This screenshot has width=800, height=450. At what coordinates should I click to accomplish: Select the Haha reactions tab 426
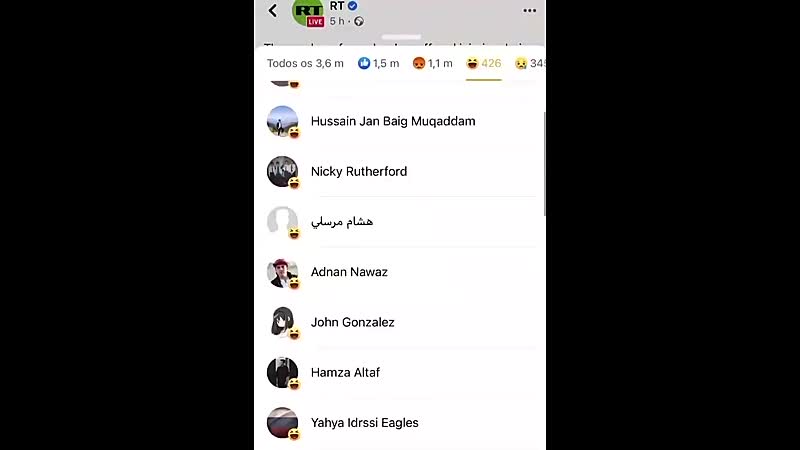[x=484, y=63]
